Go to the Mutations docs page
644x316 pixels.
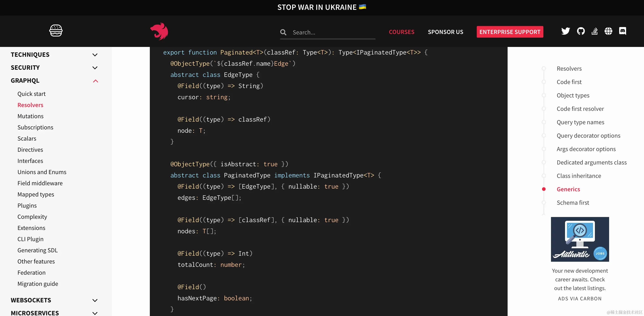30,116
